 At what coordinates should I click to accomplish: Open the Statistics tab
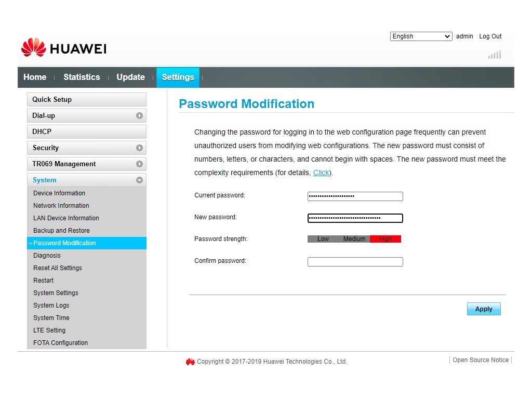pyautogui.click(x=82, y=77)
